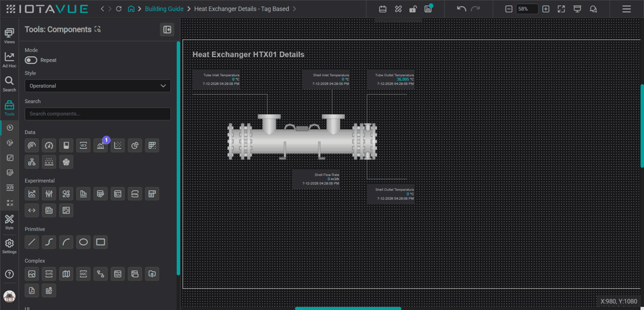The image size is (644, 310).
Task: Select the Tube Outlet Temperature value box
Action: pos(390,79)
